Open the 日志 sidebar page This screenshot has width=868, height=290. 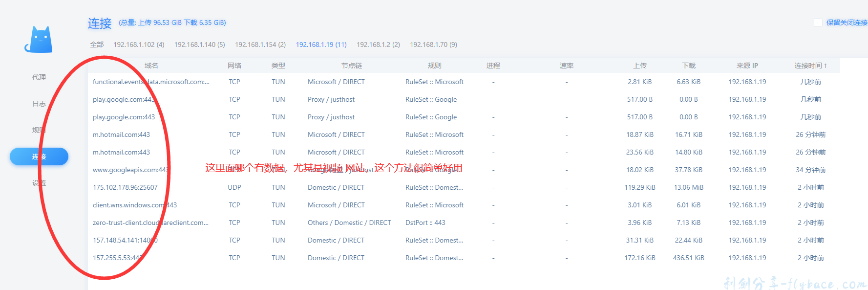(39, 104)
